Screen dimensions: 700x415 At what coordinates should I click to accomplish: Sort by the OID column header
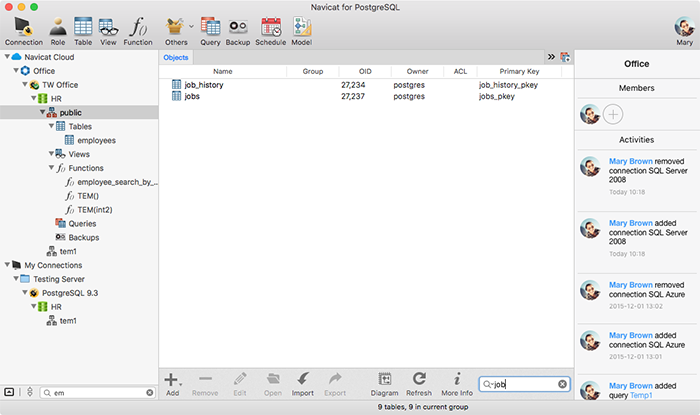tap(365, 71)
